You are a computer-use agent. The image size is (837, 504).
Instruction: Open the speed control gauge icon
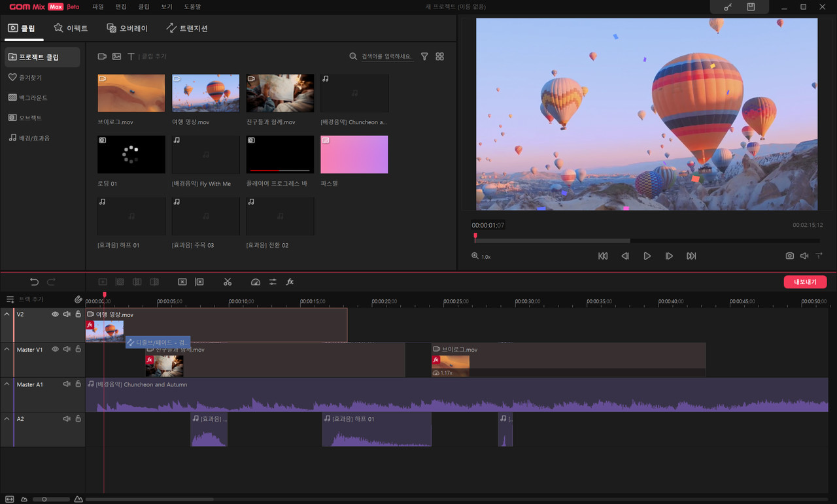(256, 282)
